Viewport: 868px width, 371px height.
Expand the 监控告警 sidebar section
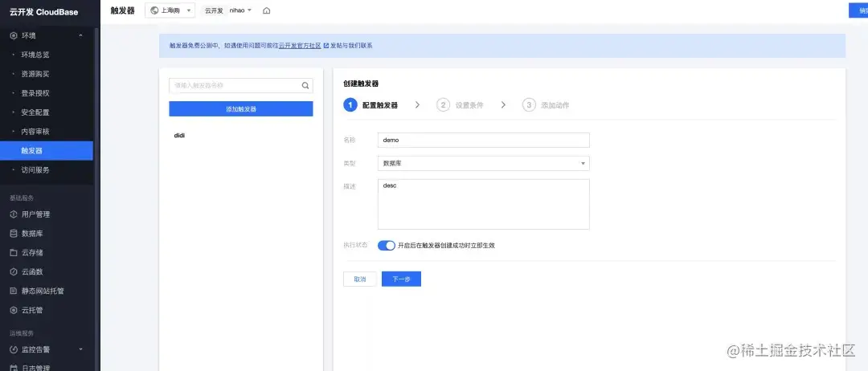[81, 349]
